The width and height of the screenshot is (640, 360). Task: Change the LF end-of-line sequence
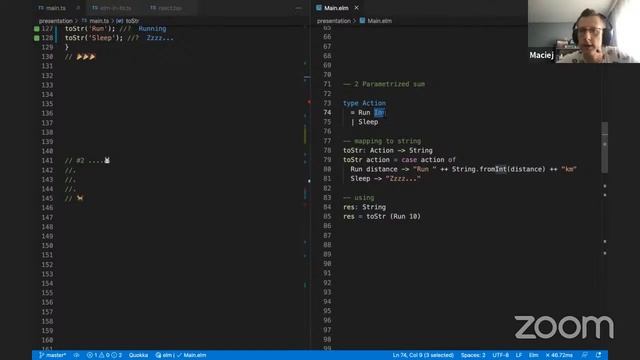518,355
